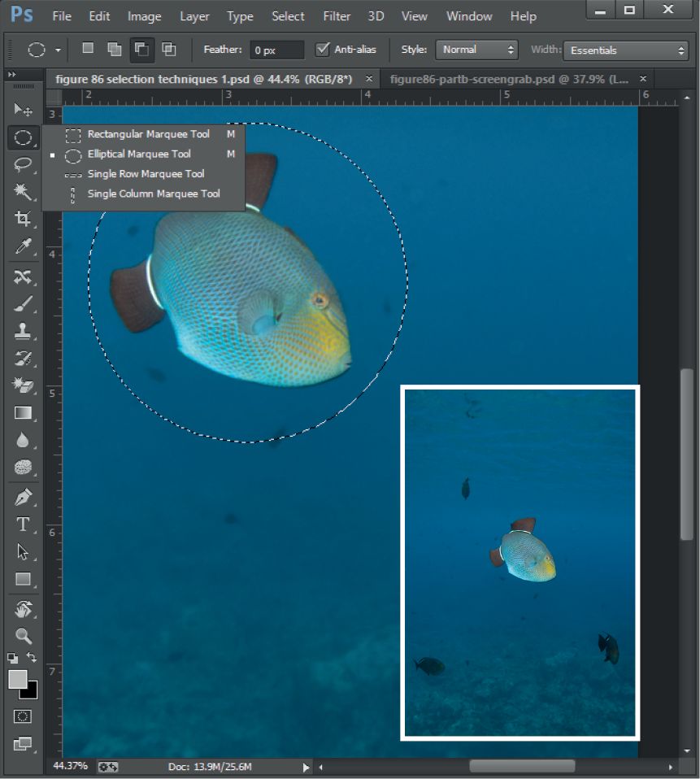Toggle the Anti-alias checkbox

coord(323,49)
